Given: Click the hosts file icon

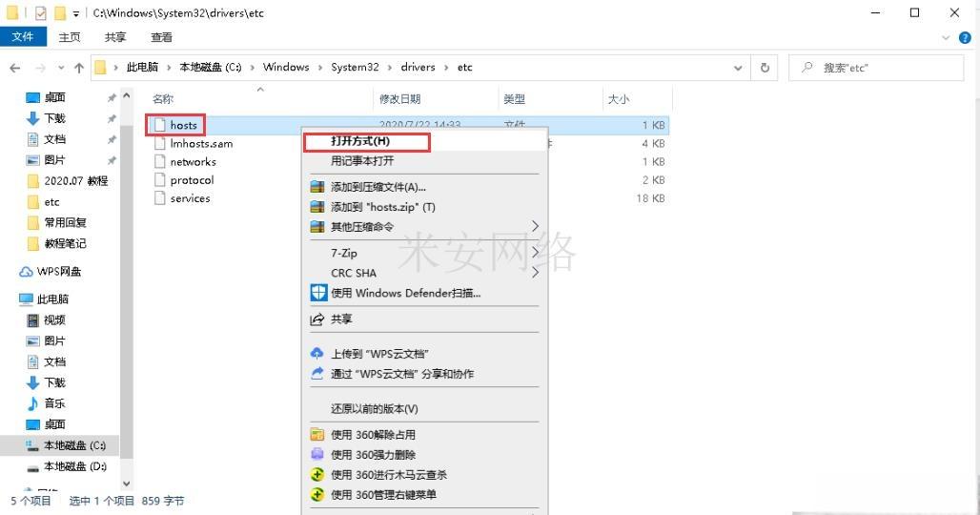Looking at the screenshot, I should click(x=160, y=125).
